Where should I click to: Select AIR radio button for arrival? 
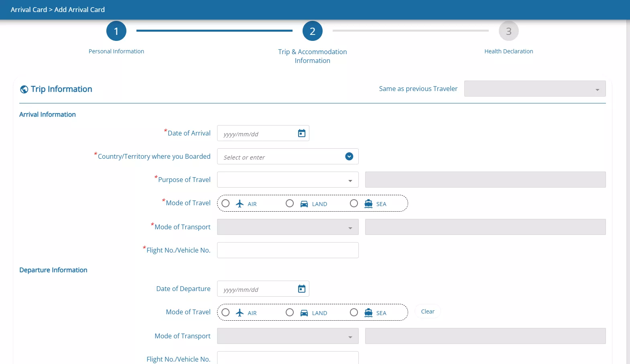click(x=226, y=204)
